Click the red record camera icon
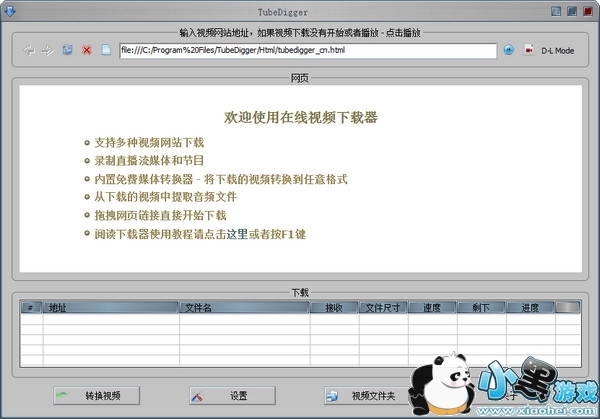Screen dimensions: 600x419 tap(529, 50)
